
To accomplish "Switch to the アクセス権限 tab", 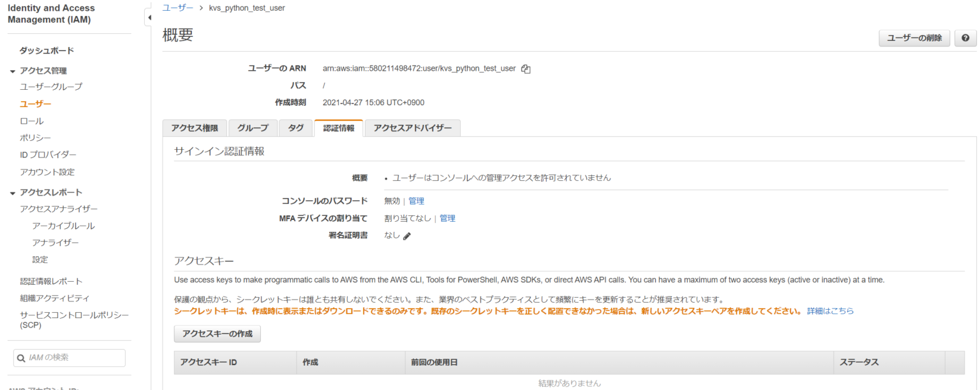I will 195,128.
